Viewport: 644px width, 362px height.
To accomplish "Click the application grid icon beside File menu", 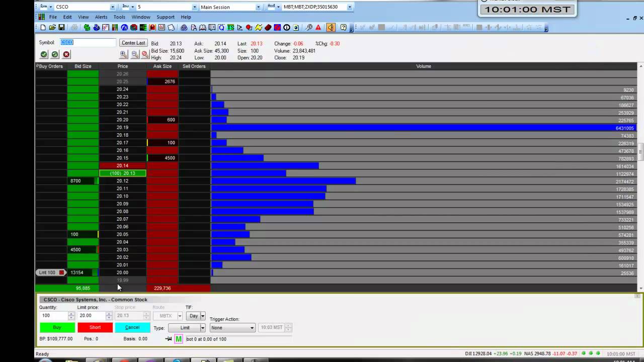I will tap(42, 17).
